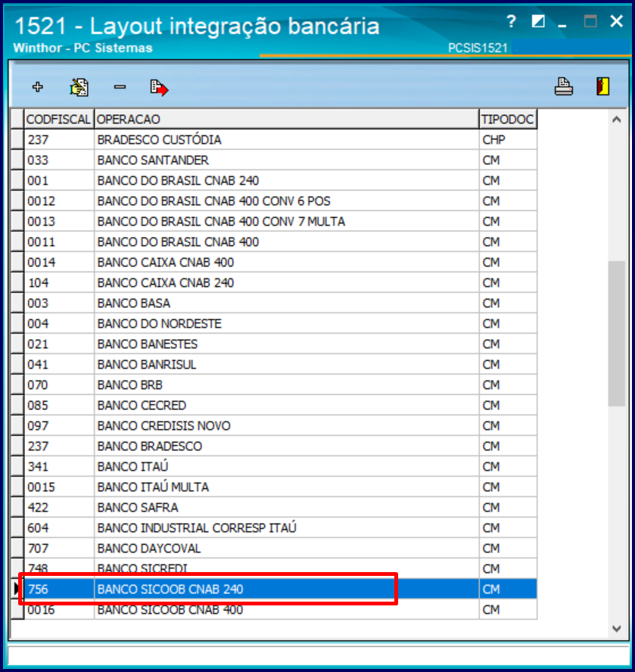Click the plus icon to add layout
This screenshot has width=635, height=672.
click(38, 87)
